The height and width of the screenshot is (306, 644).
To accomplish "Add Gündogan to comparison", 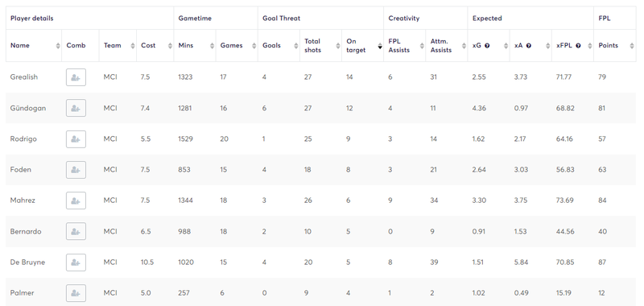I will (x=76, y=108).
